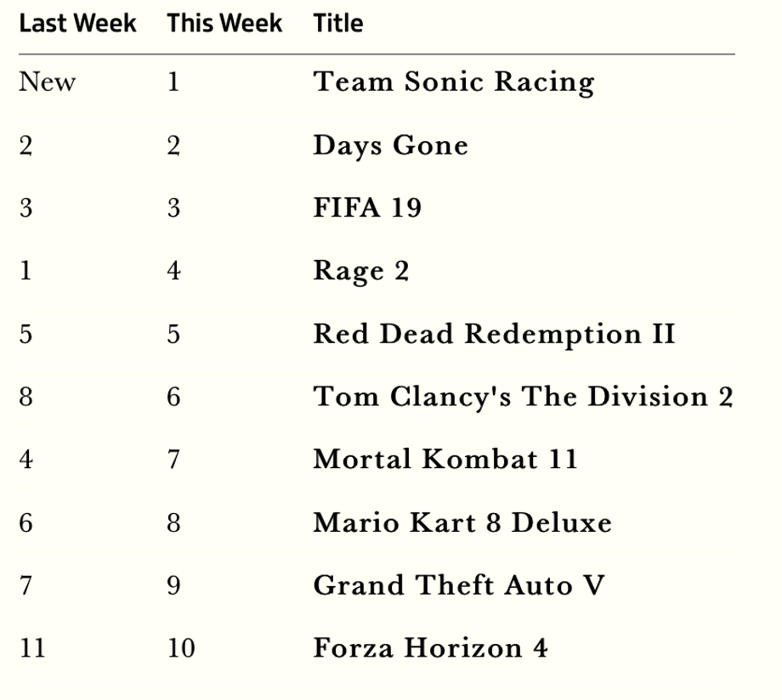Click this week rank 10 cell

[x=181, y=649]
